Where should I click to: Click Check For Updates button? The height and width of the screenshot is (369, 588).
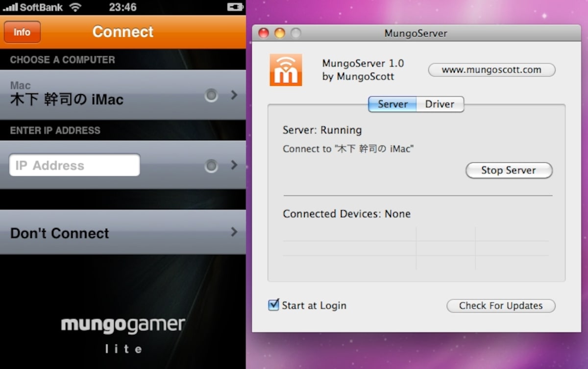tap(501, 306)
